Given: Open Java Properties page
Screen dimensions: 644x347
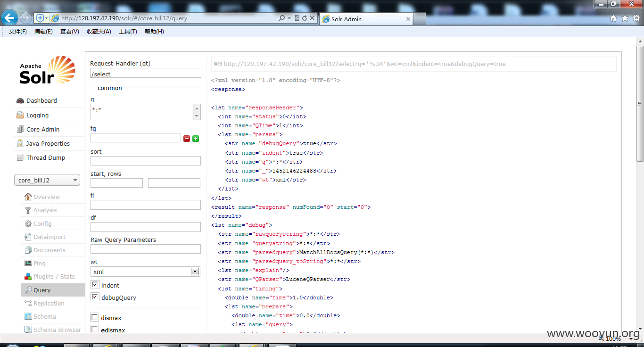Looking at the screenshot, I should (43, 143).
